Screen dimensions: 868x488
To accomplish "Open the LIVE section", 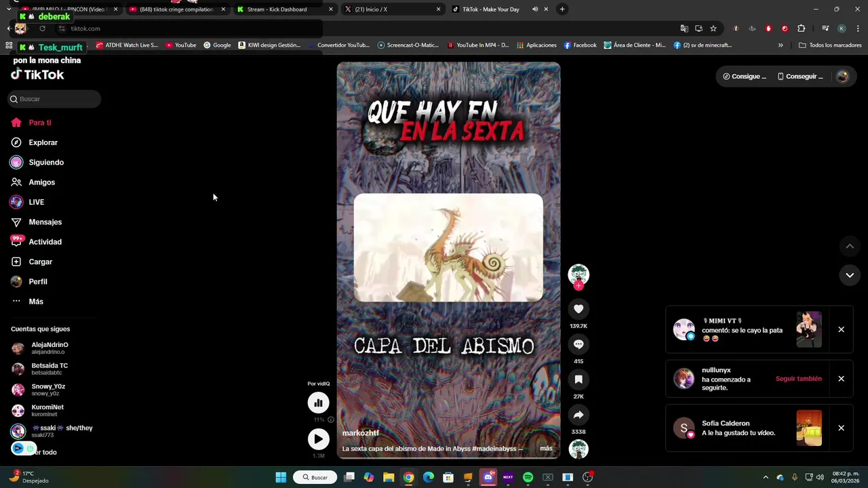I will [27, 202].
